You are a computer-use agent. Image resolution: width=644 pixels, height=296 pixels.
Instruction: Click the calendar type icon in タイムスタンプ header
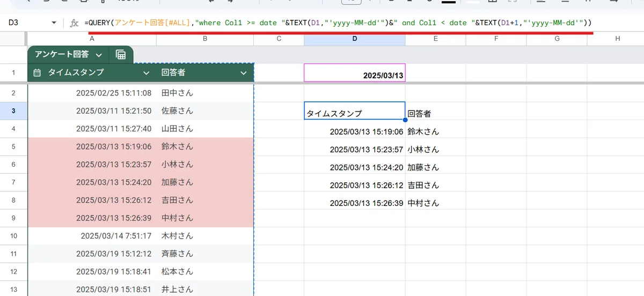(x=37, y=73)
